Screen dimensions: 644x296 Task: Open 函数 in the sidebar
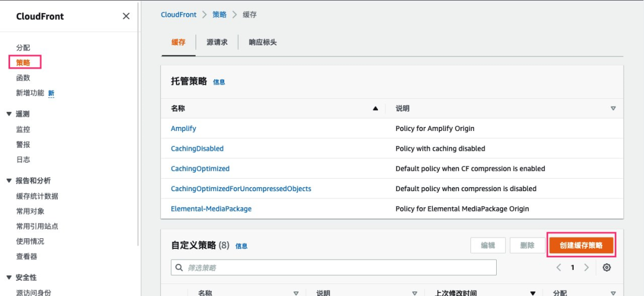(23, 78)
